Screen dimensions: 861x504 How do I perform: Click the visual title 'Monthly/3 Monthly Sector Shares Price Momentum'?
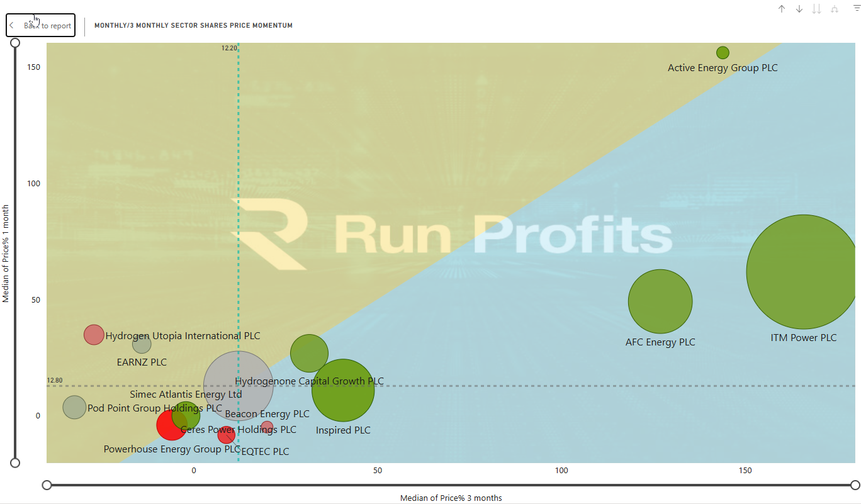193,26
